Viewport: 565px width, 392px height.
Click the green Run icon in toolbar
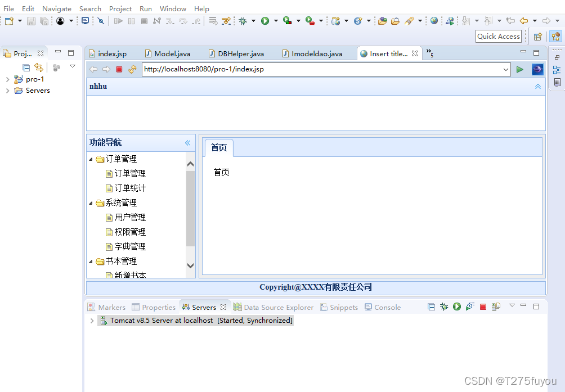[265, 21]
